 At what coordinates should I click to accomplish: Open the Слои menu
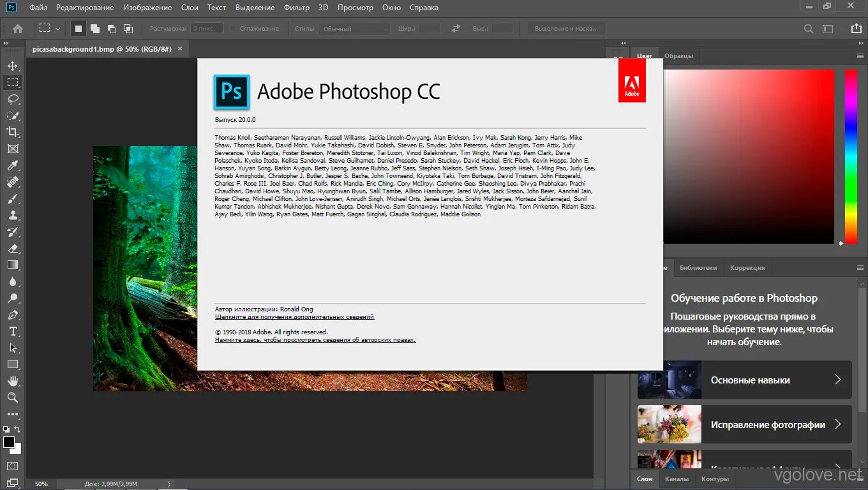point(190,8)
